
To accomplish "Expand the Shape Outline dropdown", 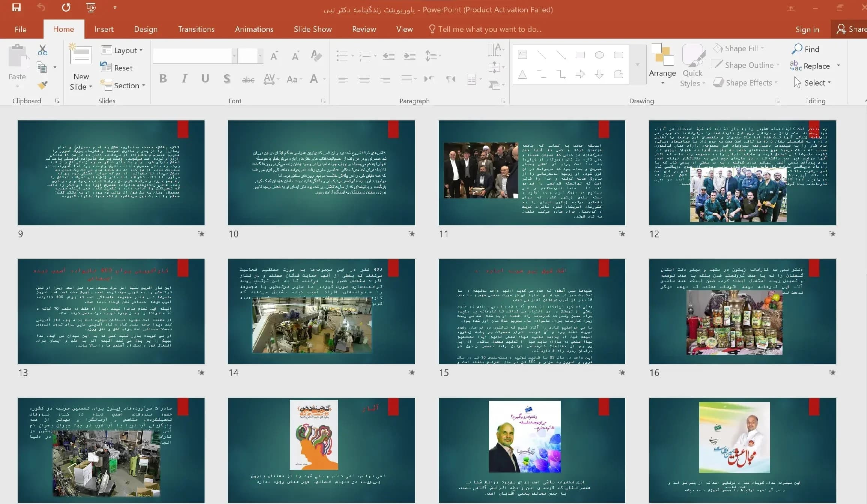I will tap(746, 65).
